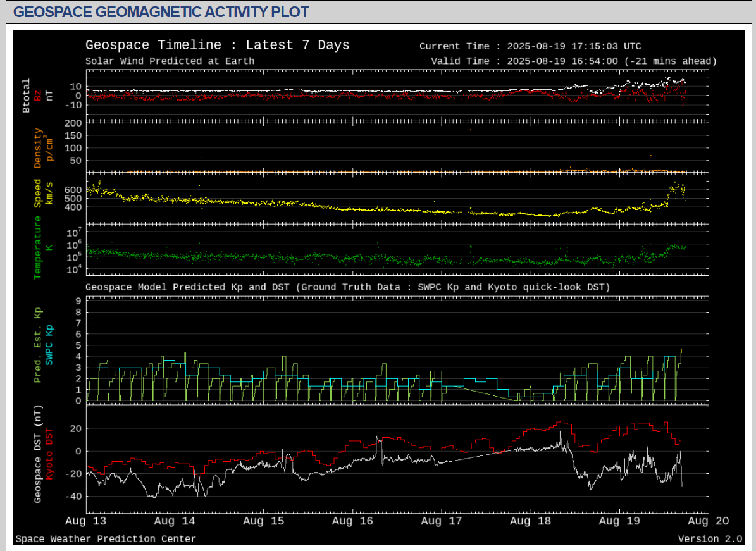The image size is (756, 551).
Task: Click the red "Kyoto DST" axis label
Action: [x=49, y=454]
